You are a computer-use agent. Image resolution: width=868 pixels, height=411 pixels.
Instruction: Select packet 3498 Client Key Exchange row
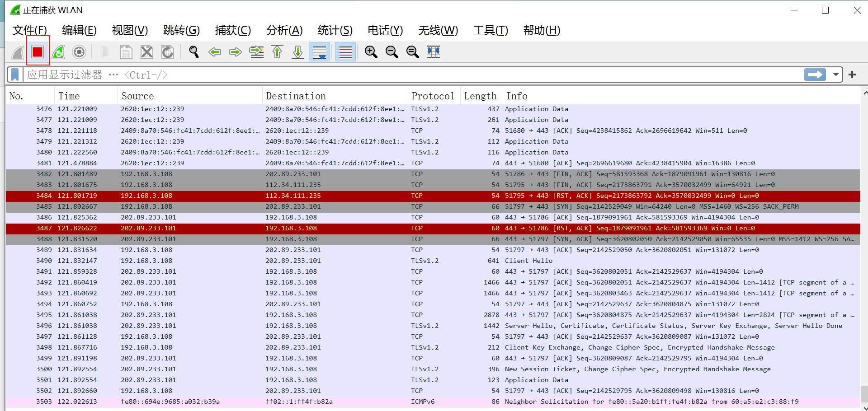click(433, 347)
